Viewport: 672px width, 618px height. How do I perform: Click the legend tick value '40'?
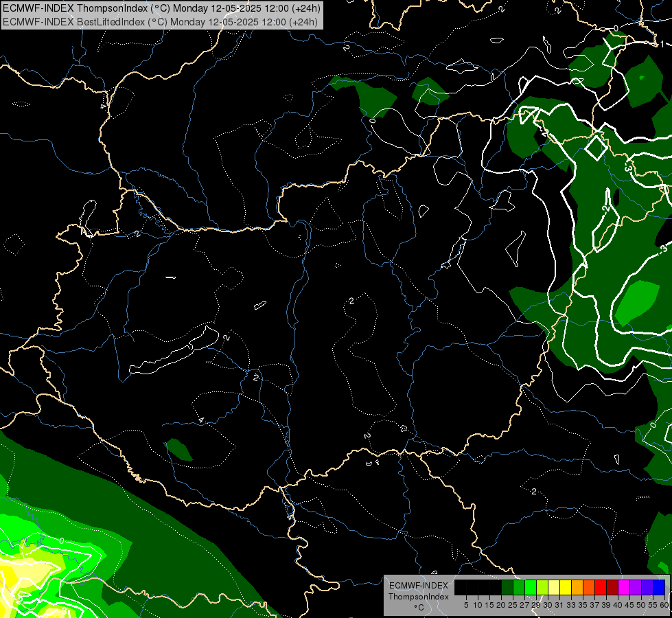tap(618, 605)
